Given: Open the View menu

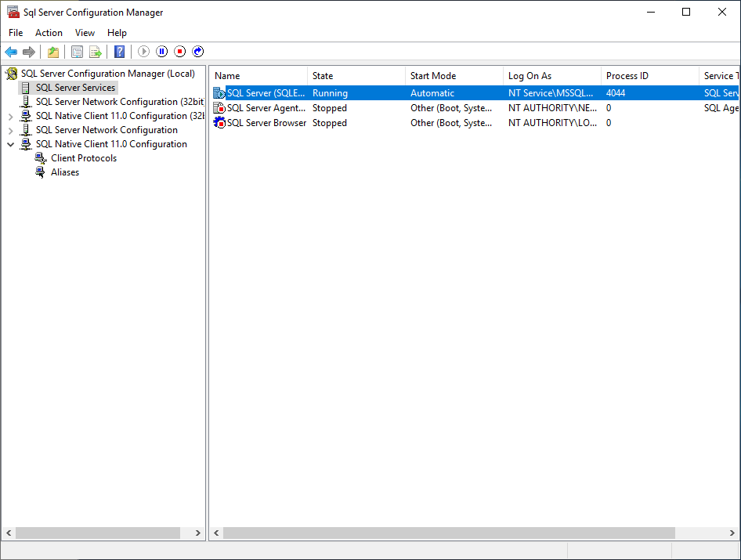Looking at the screenshot, I should pos(85,33).
